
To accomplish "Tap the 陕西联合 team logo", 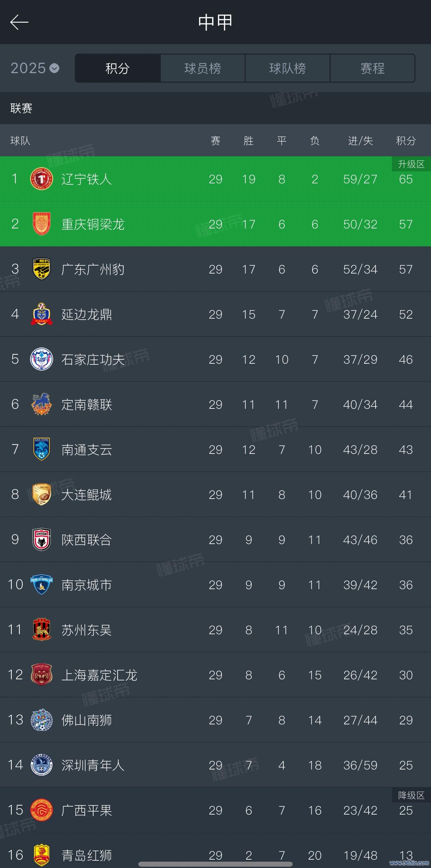I will click(41, 539).
